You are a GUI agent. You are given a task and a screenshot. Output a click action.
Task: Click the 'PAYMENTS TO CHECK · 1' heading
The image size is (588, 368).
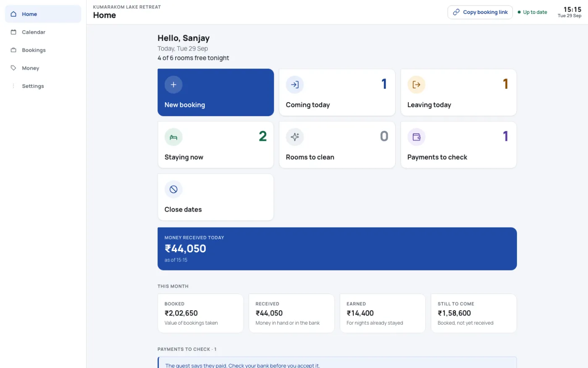tap(187, 349)
